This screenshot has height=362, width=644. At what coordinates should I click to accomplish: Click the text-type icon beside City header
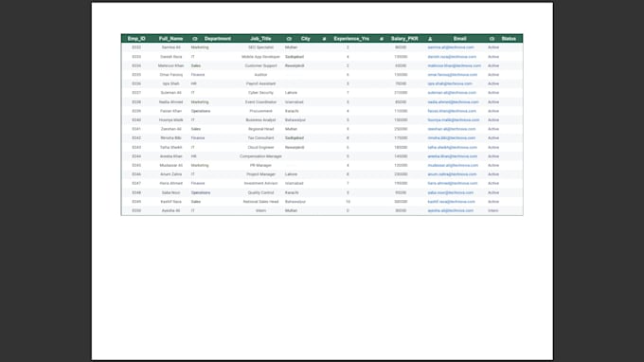[289, 39]
